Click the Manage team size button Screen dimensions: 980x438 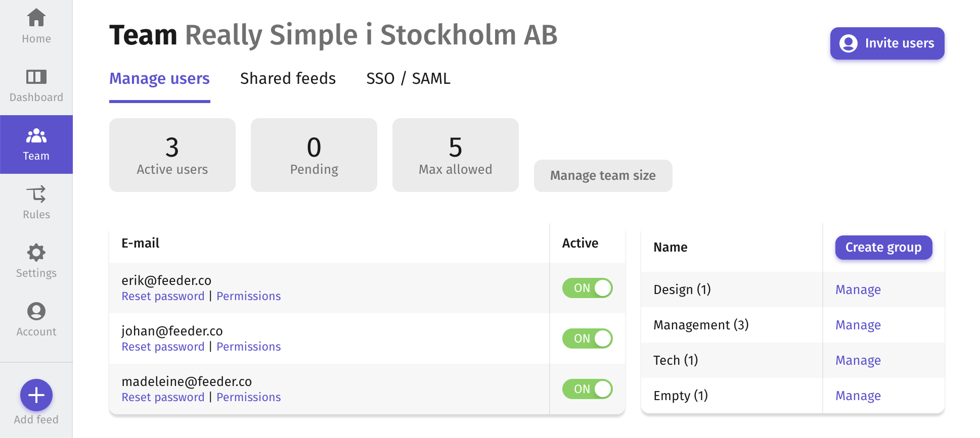[603, 176]
